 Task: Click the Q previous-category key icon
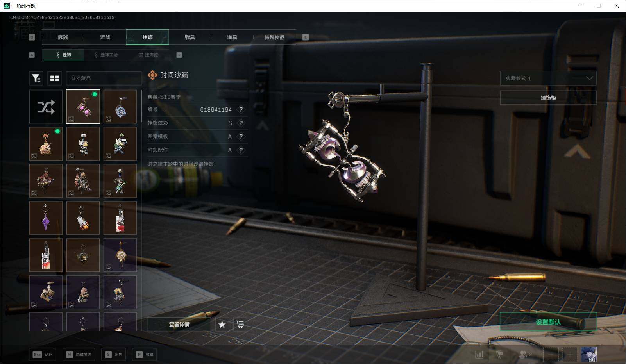tap(32, 37)
